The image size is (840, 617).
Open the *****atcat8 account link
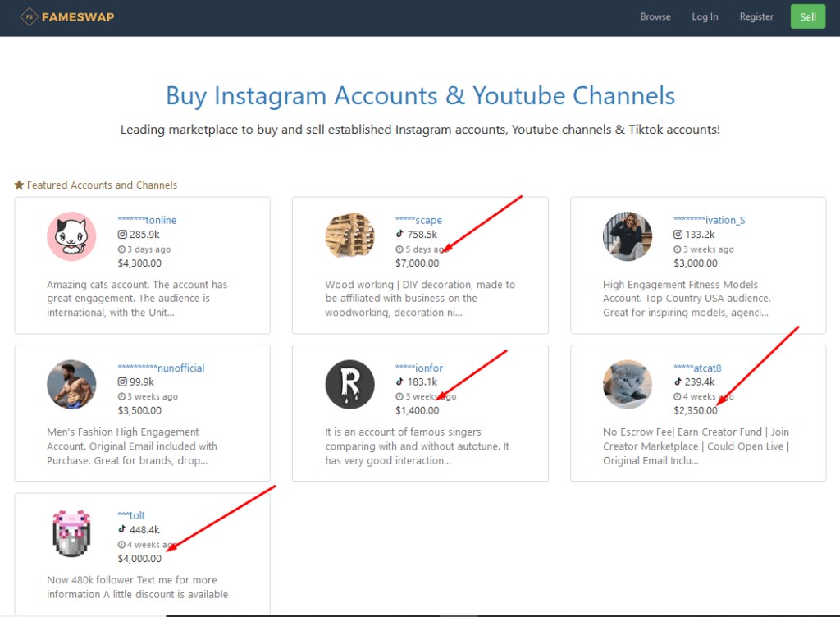697,368
